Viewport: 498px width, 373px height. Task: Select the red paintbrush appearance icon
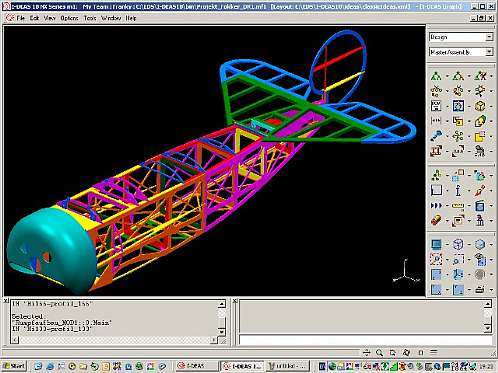pyautogui.click(x=480, y=191)
